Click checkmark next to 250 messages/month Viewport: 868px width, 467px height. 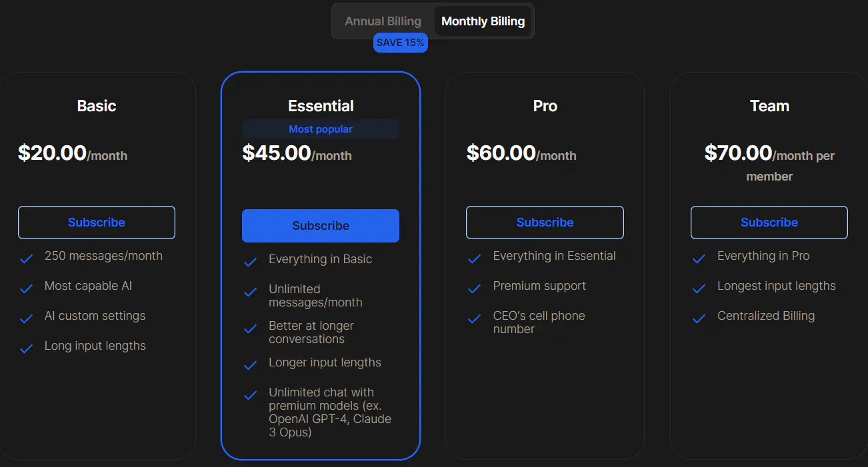tap(27, 258)
